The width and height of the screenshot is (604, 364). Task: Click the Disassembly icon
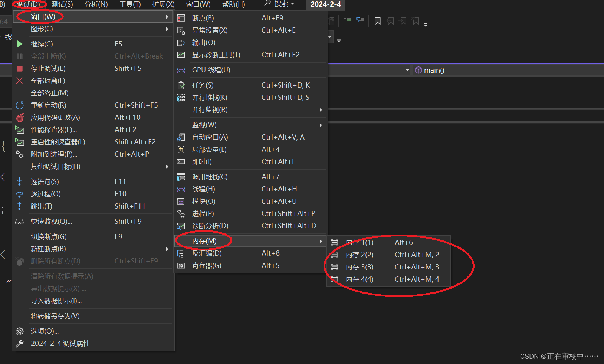[181, 253]
